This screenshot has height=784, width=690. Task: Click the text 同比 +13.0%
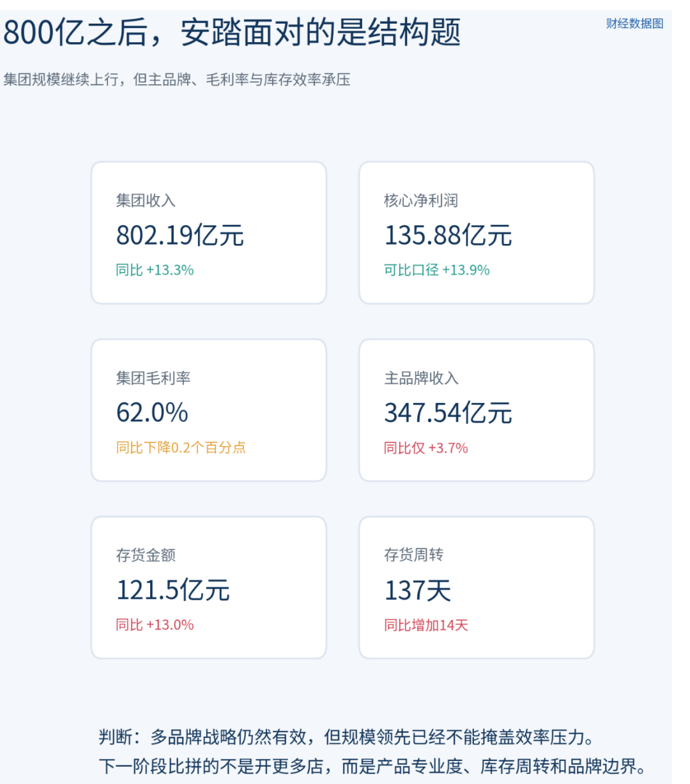[155, 625]
